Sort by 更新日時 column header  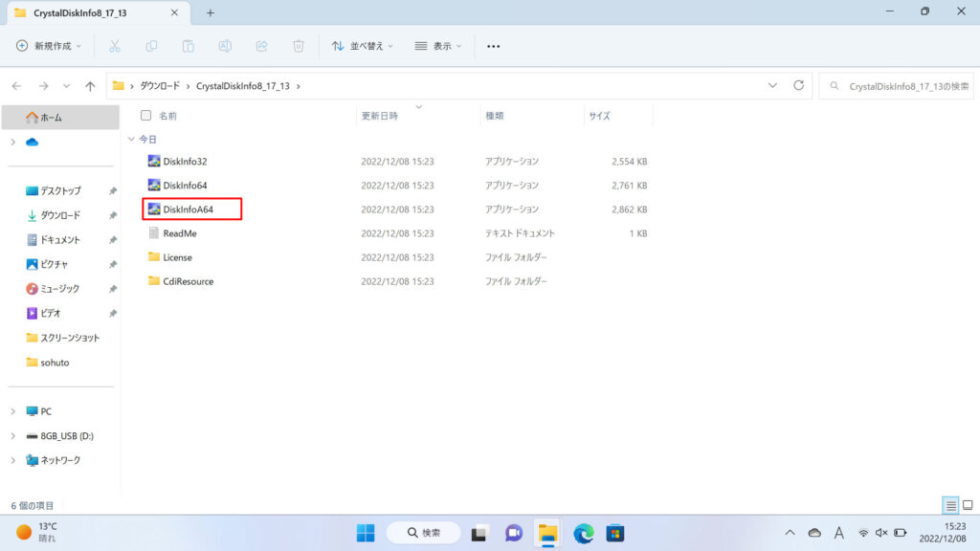coord(379,116)
